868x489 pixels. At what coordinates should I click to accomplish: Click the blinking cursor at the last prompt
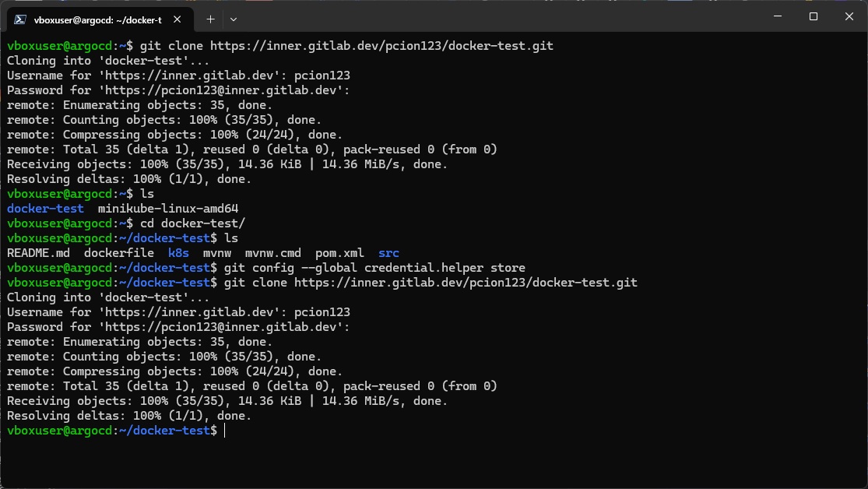(225, 431)
